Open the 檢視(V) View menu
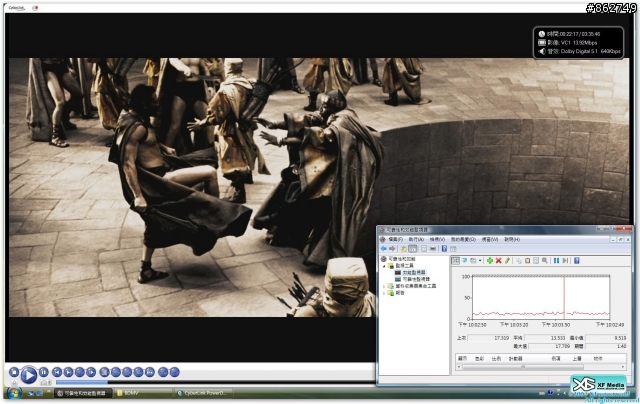The image size is (640, 404). click(x=437, y=240)
